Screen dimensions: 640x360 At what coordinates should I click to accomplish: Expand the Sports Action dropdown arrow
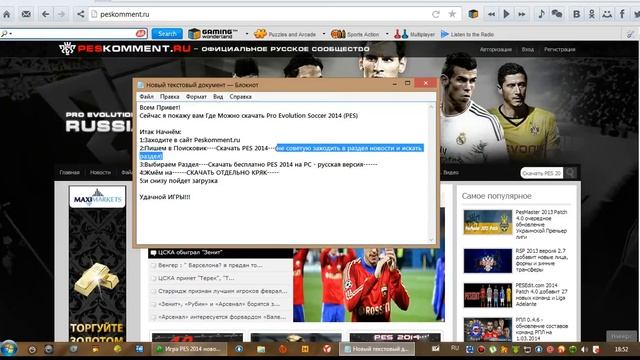tap(387, 34)
